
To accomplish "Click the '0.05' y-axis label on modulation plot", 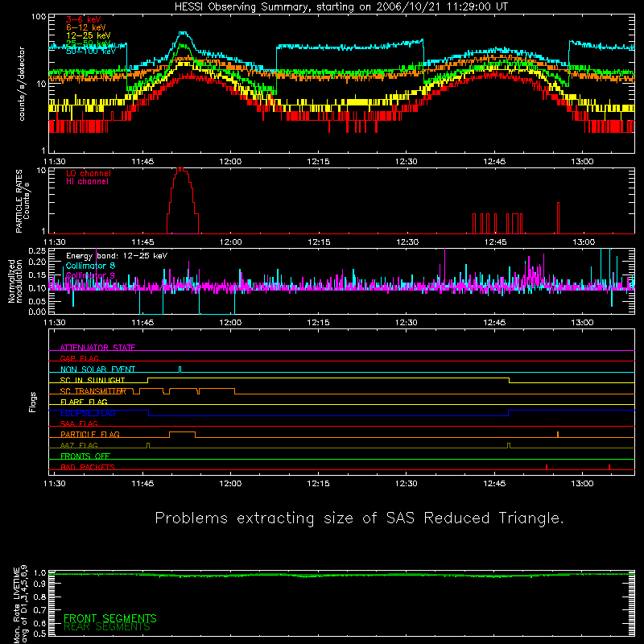I will tap(37, 302).
